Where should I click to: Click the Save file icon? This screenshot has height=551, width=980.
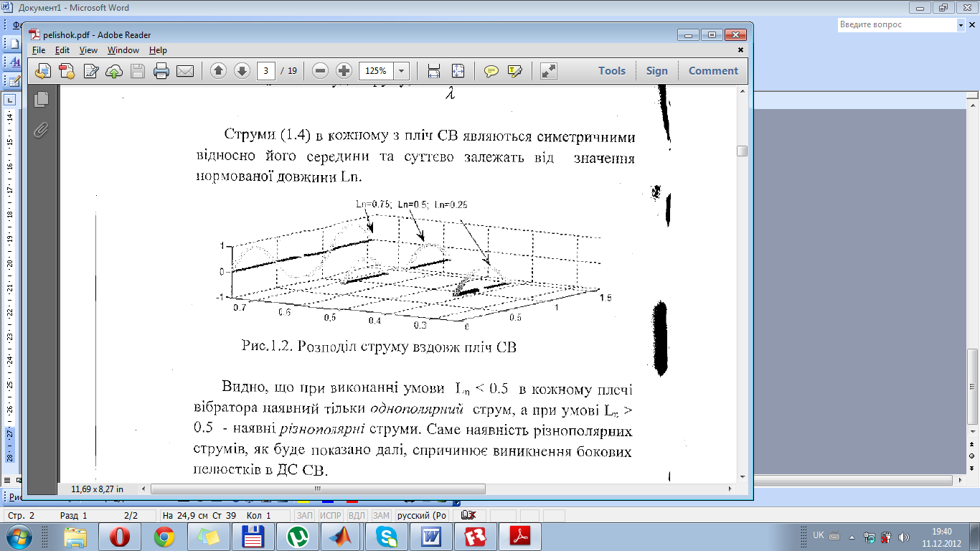pos(138,71)
